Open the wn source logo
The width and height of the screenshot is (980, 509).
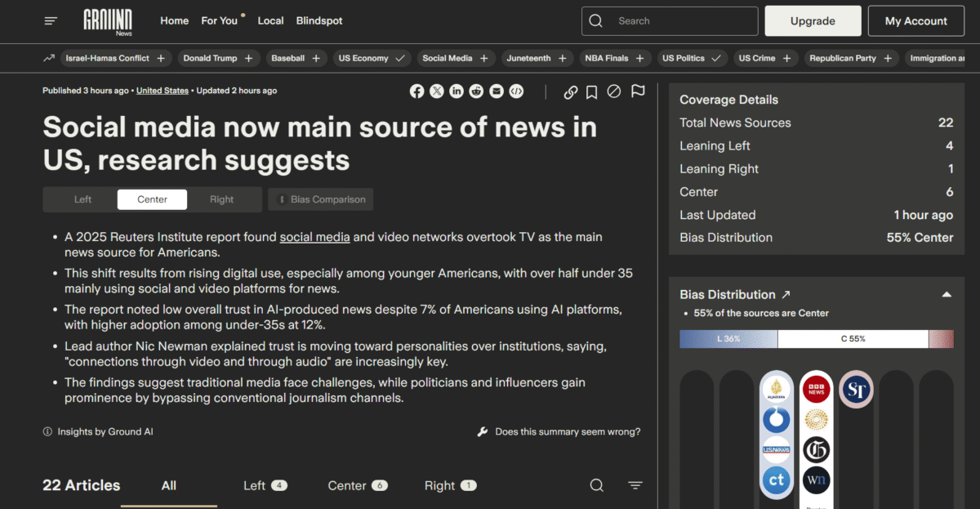(x=816, y=480)
